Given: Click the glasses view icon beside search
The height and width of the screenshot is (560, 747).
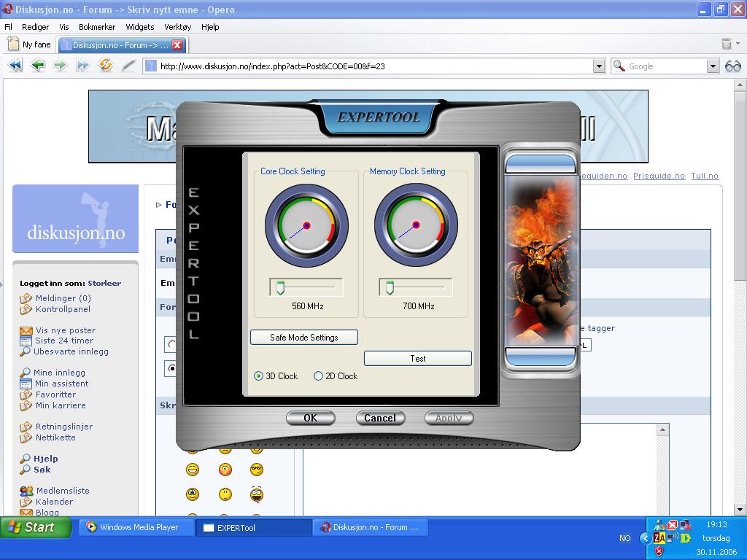Looking at the screenshot, I should [x=732, y=66].
